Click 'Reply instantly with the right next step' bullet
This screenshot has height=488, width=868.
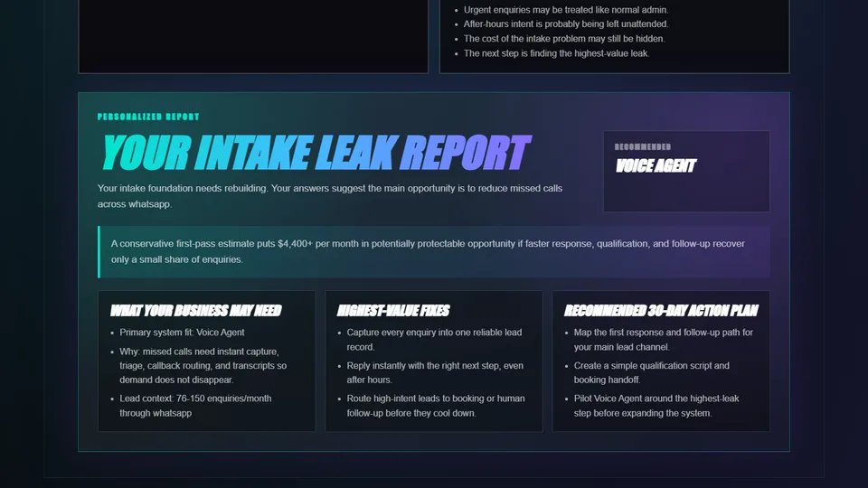click(435, 372)
